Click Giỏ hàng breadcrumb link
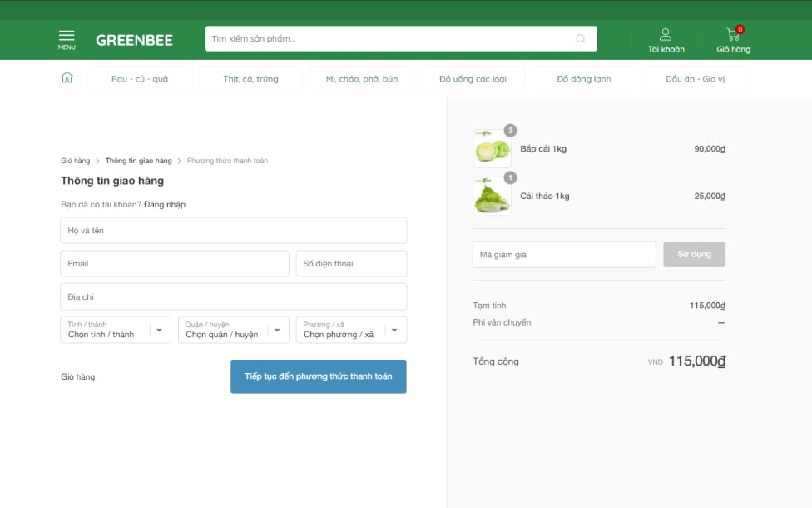Screen dimensions: 812x508 (x=75, y=161)
